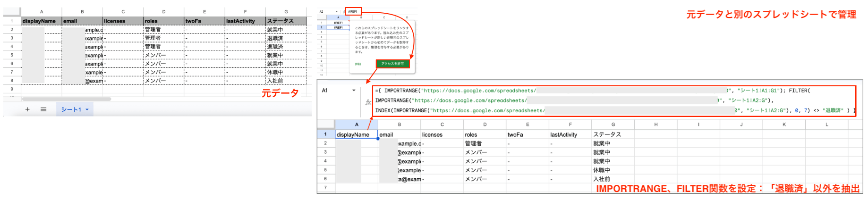
Task: Select column D header in source sheet
Action: (164, 12)
